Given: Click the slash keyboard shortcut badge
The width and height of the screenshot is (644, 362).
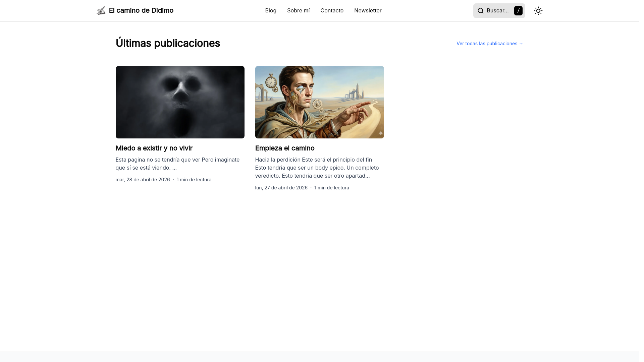Looking at the screenshot, I should [x=518, y=11].
